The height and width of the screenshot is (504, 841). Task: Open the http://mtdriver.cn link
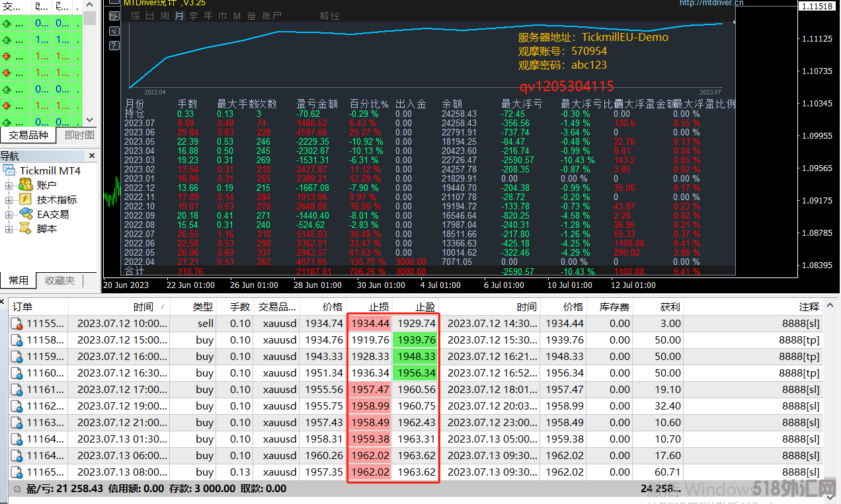711,3
